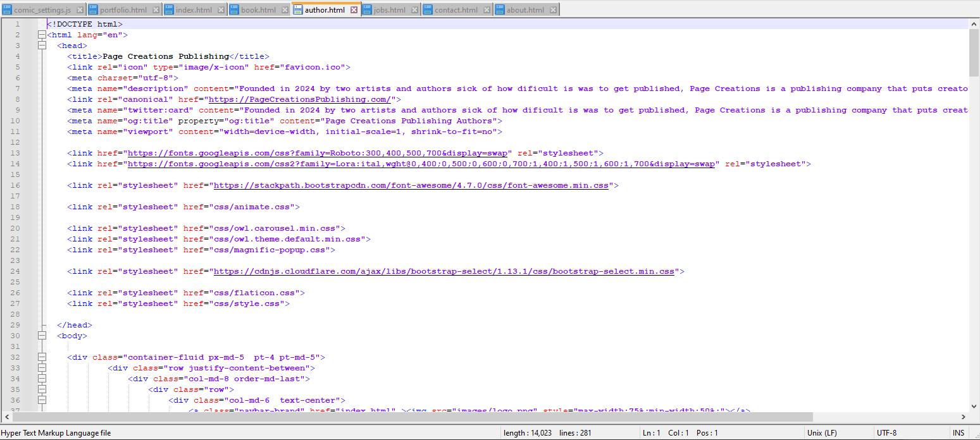
Task: Switch to the about.html tab
Action: 525,10
